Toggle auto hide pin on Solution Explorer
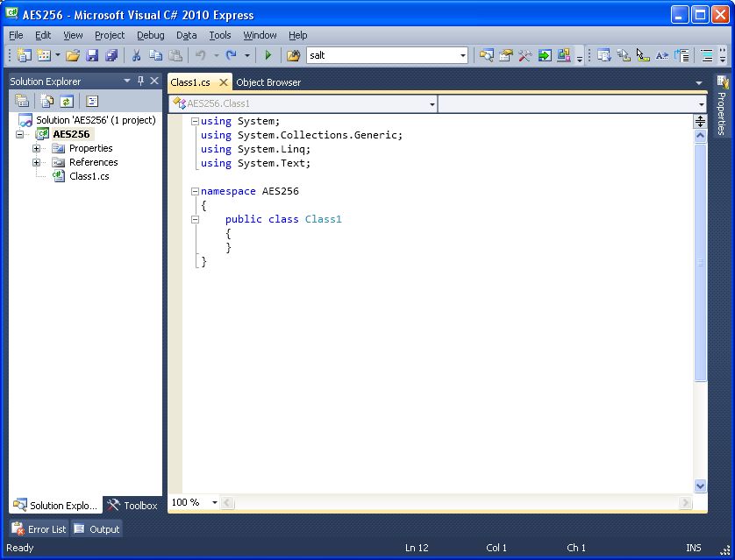The width and height of the screenshot is (735, 560). click(140, 81)
